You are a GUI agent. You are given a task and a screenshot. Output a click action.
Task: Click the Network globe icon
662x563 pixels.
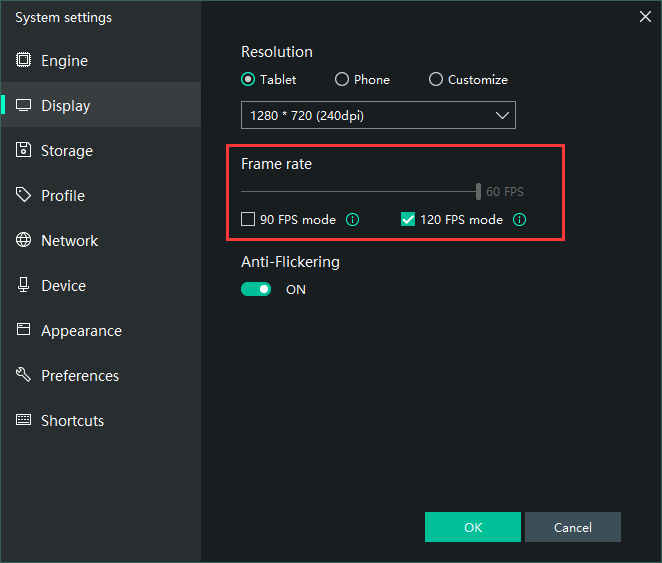23,240
